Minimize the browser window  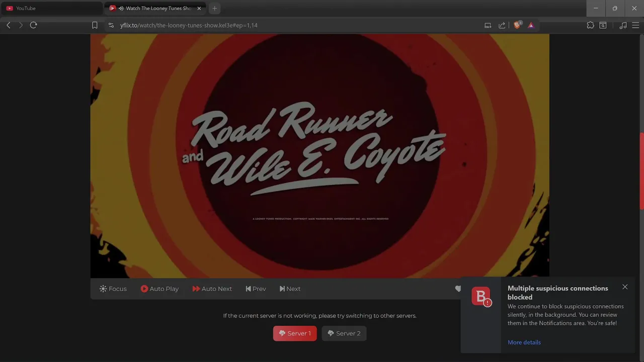tap(596, 8)
